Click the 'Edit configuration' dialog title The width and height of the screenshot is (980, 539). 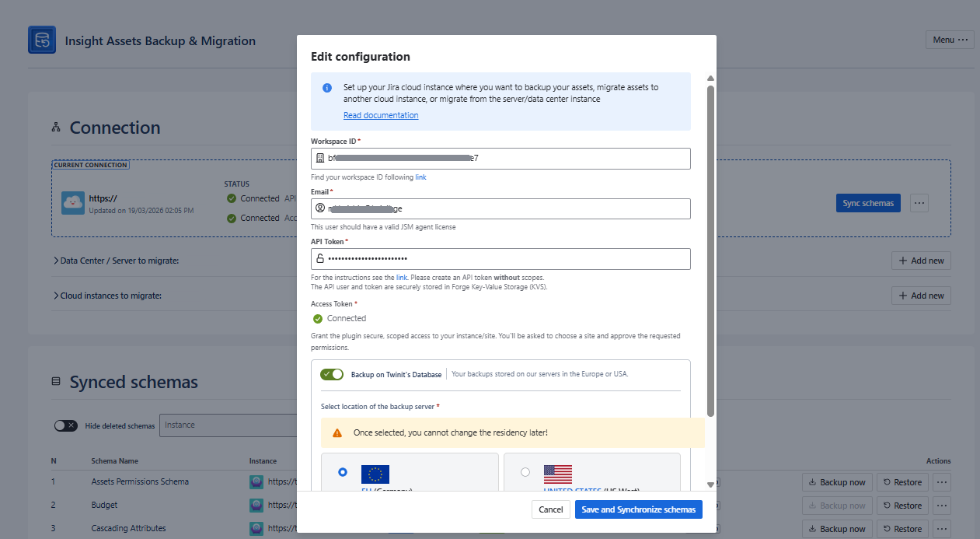tap(361, 57)
